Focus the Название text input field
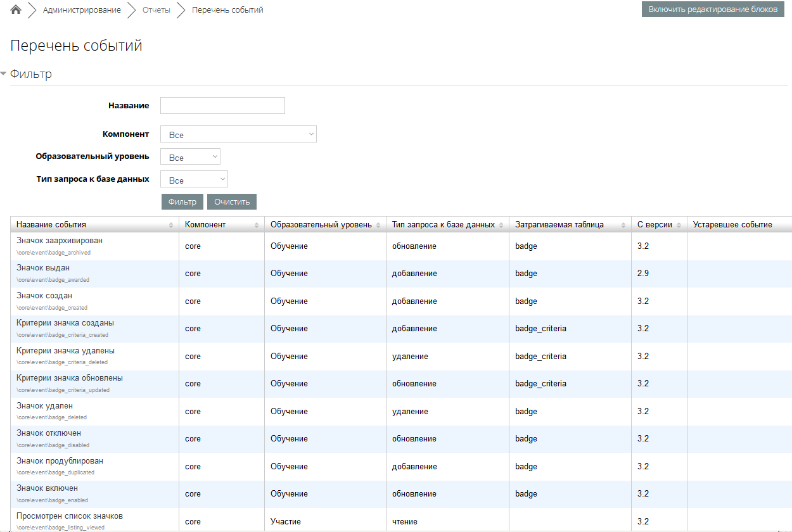The width and height of the screenshot is (792, 532). point(222,106)
